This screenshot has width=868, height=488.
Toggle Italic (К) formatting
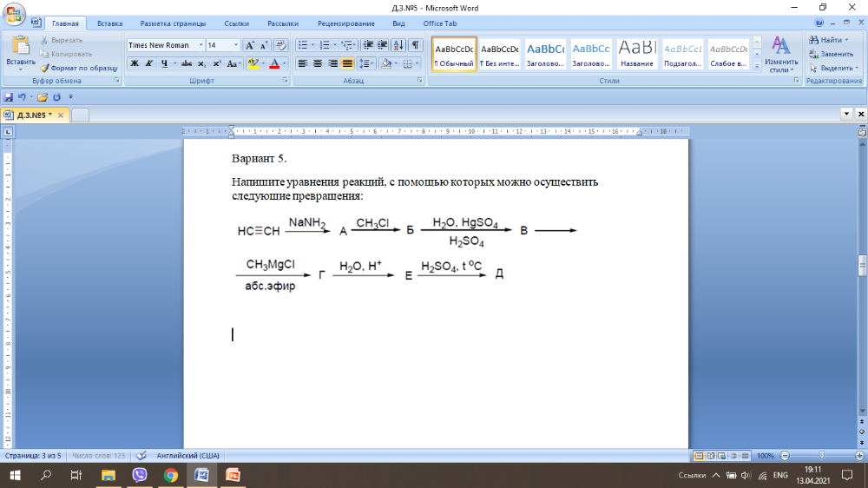(149, 64)
